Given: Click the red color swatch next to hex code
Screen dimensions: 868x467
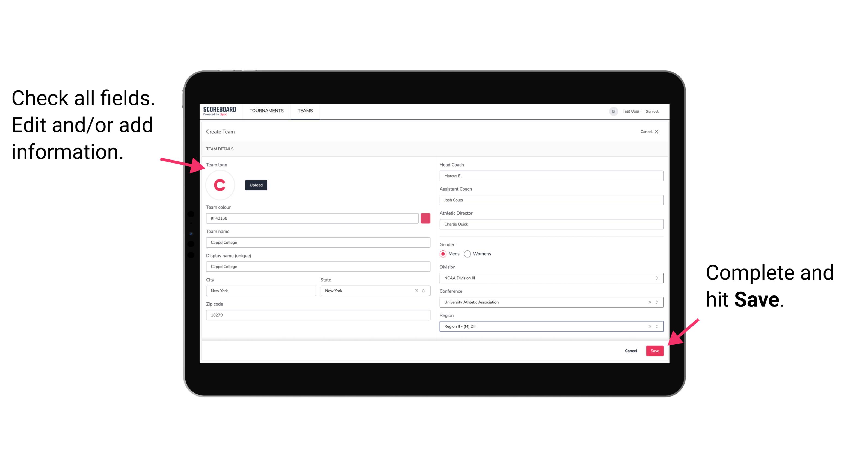Looking at the screenshot, I should point(425,218).
